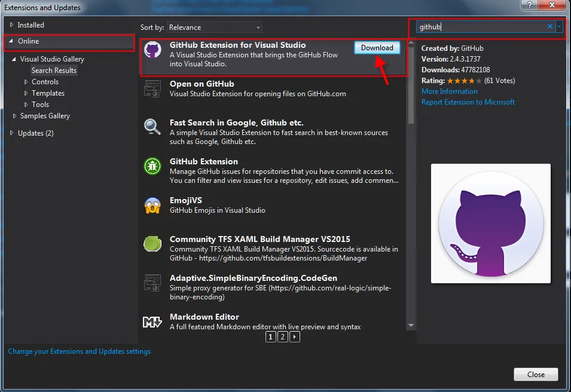Viewport: 571px width, 392px height.
Task: Click the 'GitHub Emojis in Visual Studio' description
Action: click(218, 210)
